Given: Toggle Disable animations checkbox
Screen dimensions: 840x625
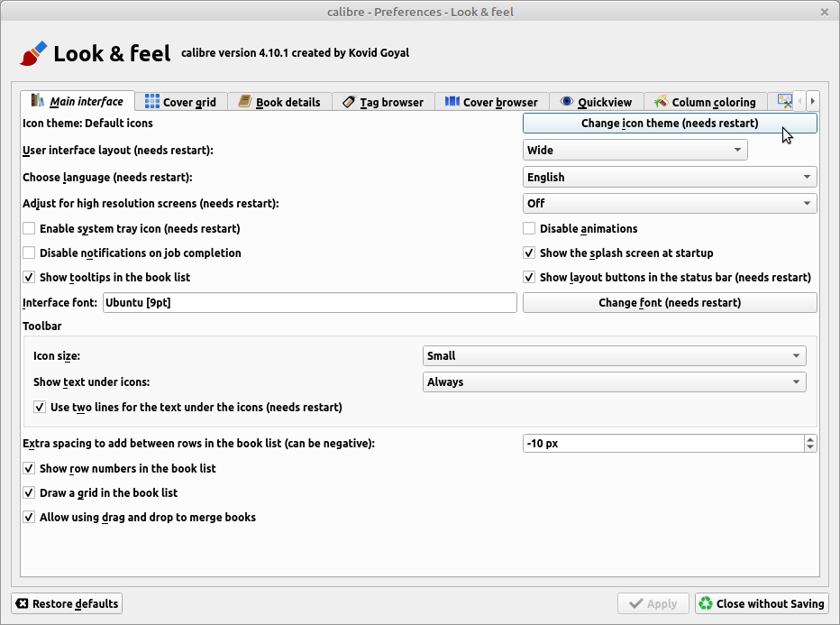Looking at the screenshot, I should tap(530, 229).
